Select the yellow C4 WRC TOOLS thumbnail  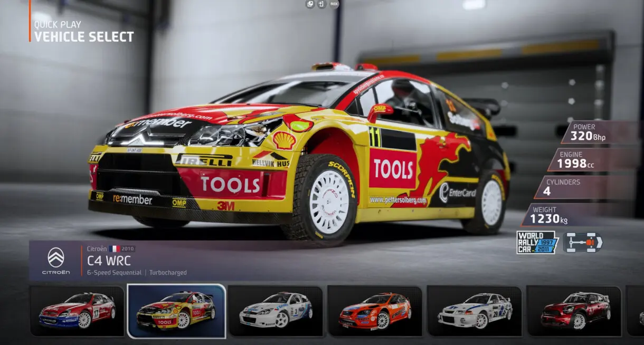pos(176,311)
